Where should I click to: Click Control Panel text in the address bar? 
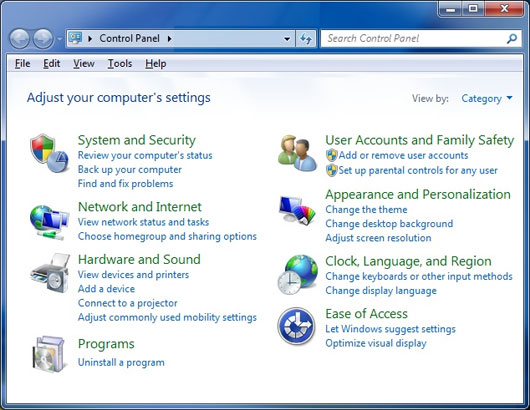[129, 39]
